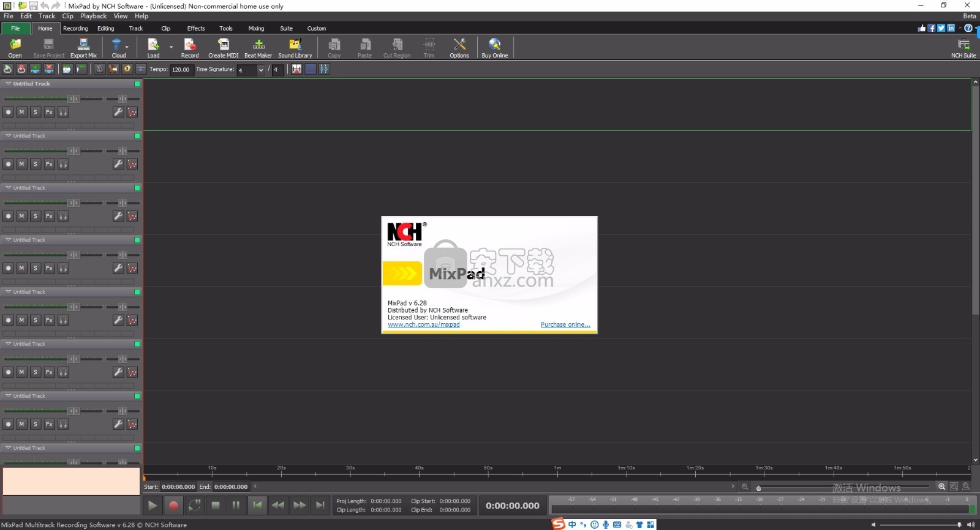Screen dimensions: 980x530
Task: Collapse the fifth Untitled Track header triangle
Action: [8, 292]
